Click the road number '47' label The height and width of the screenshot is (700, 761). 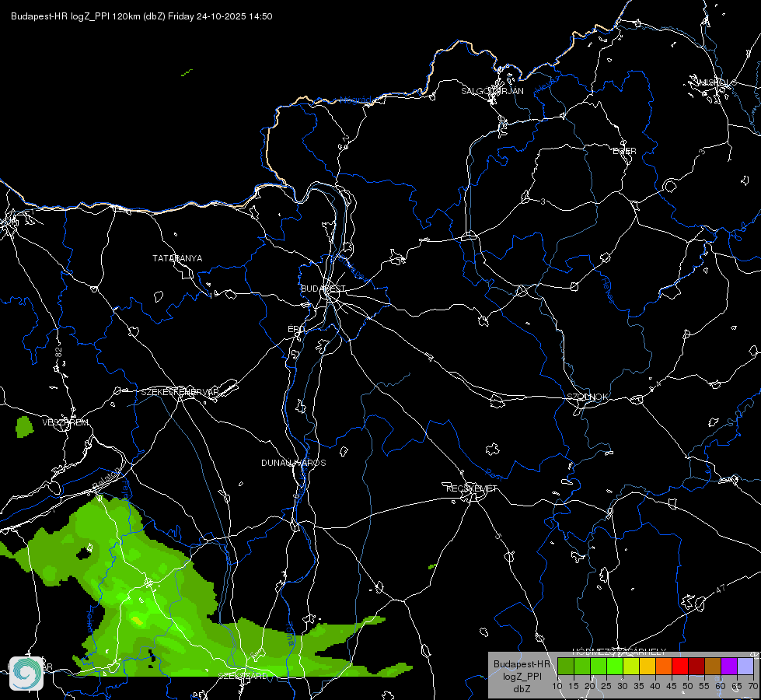(x=721, y=590)
